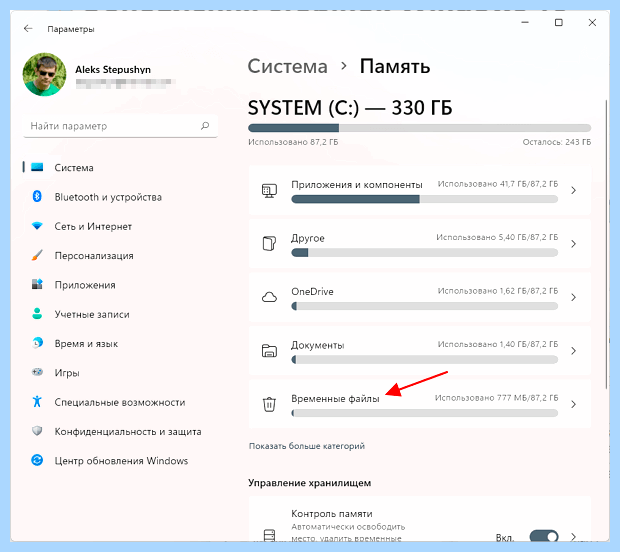
Task: Click the back arrow next to Параметры
Action: (28, 28)
